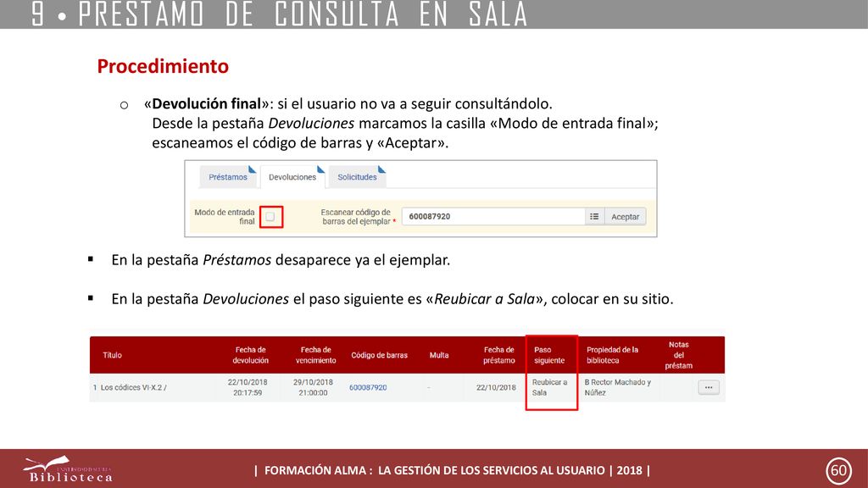Viewport: 868px width, 488px height.
Task: Click the Escanear código de barras label
Action: 357,216
